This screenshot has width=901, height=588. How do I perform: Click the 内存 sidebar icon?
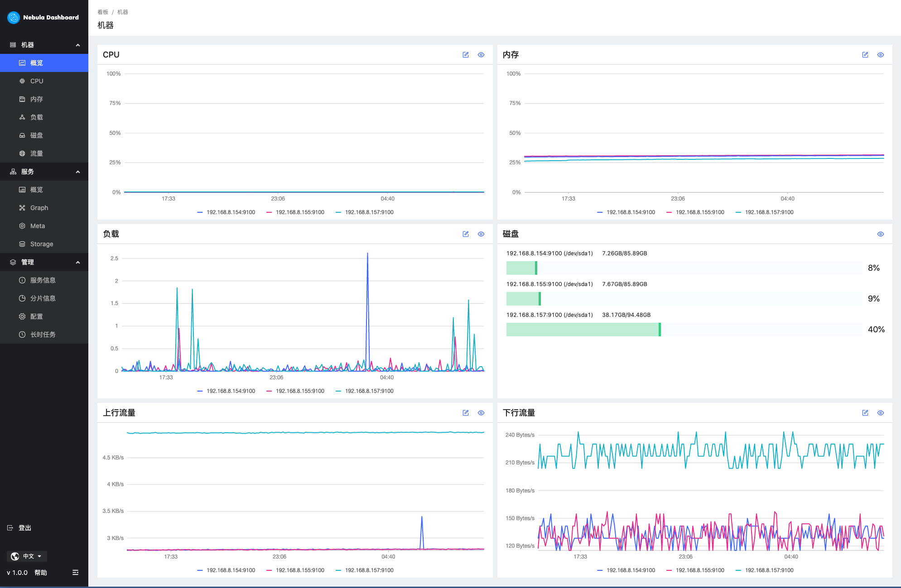pyautogui.click(x=22, y=99)
